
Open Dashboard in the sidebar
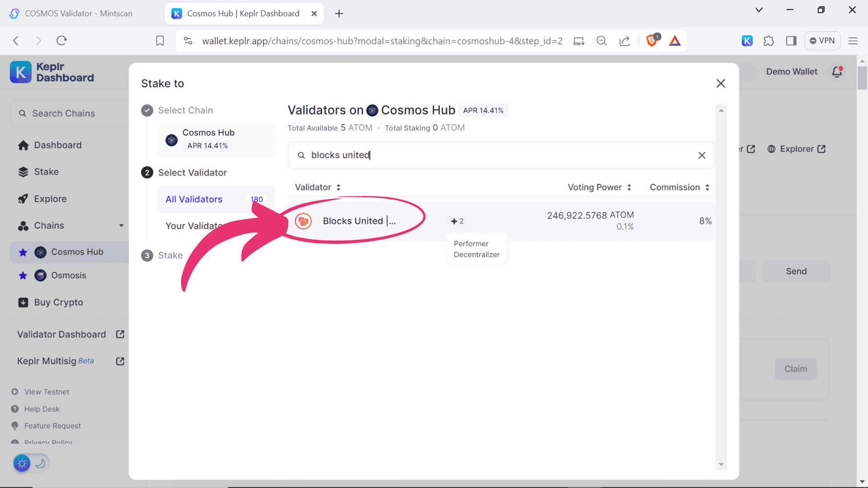pos(50,145)
